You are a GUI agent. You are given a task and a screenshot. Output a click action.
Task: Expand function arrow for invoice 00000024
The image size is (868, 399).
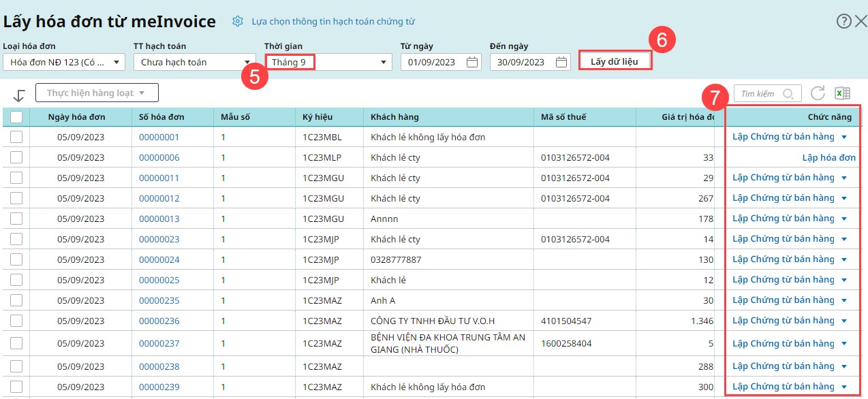844,259
